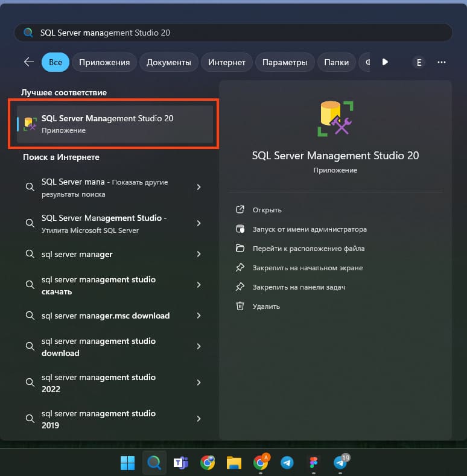Screen dimensions: 467x476
Task: Expand 'SQL Server Management Studio -' result chevron
Action: [x=199, y=223]
